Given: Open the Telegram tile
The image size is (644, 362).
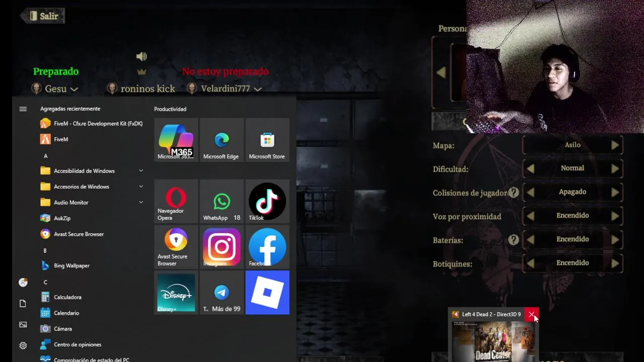Looking at the screenshot, I should (221, 293).
